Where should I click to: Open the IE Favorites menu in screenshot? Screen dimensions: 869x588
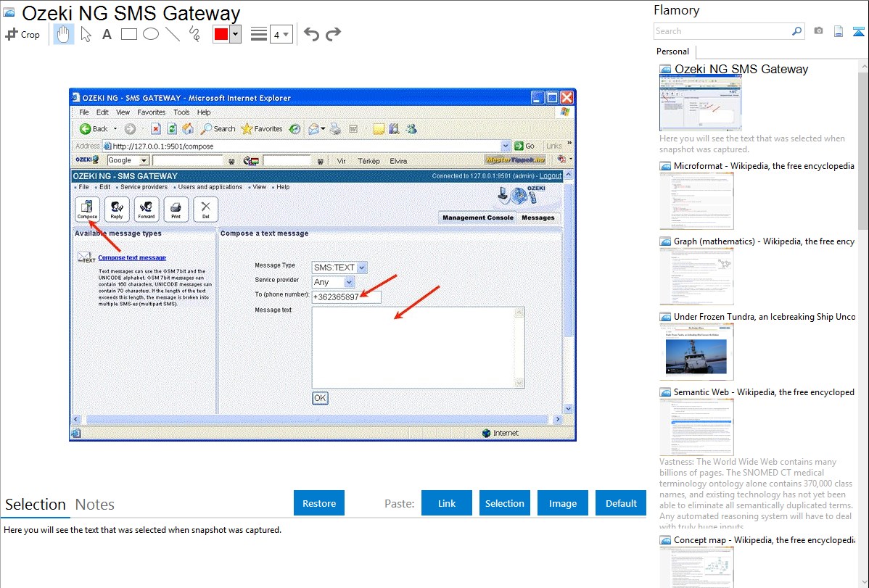152,112
